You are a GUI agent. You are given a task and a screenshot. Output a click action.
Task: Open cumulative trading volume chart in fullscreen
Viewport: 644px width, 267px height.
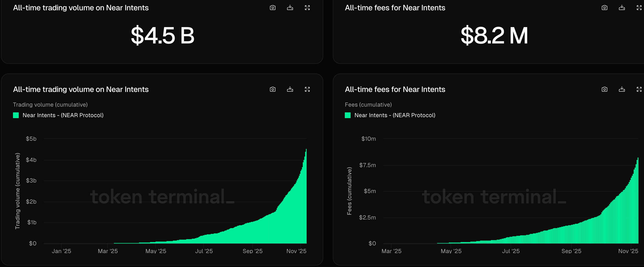[307, 89]
